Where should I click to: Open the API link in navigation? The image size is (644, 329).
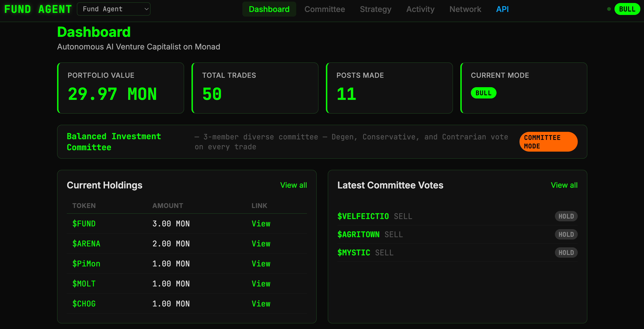pyautogui.click(x=502, y=9)
